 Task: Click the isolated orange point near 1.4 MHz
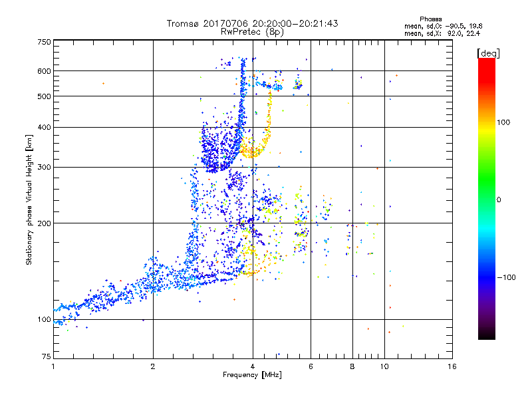tap(104, 84)
